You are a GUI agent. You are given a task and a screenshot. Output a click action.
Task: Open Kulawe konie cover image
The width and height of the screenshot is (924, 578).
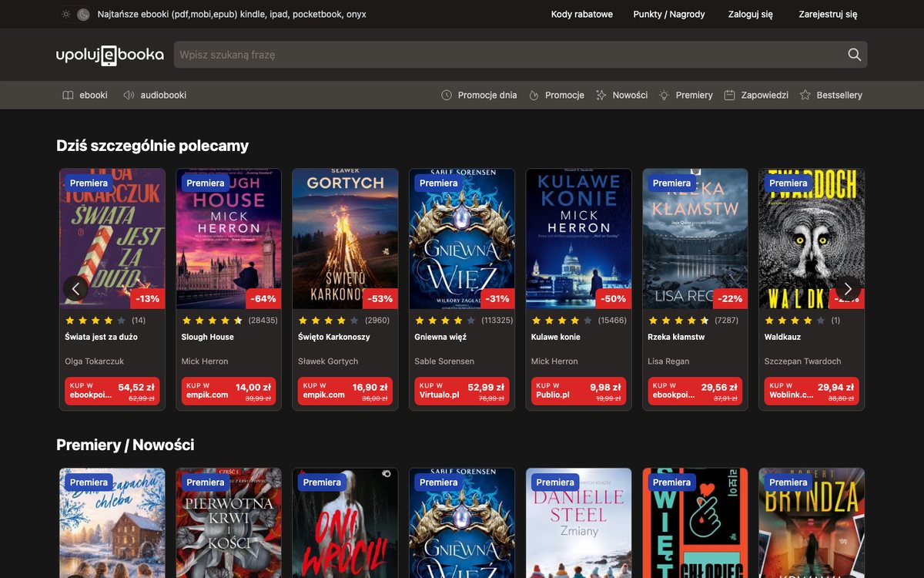tap(578, 239)
